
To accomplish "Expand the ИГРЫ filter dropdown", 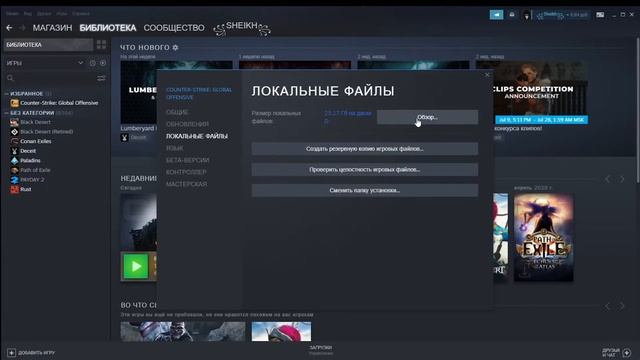I will pos(80,63).
